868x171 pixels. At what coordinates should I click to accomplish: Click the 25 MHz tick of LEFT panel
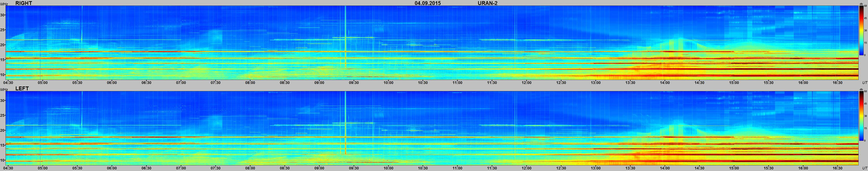(2, 115)
